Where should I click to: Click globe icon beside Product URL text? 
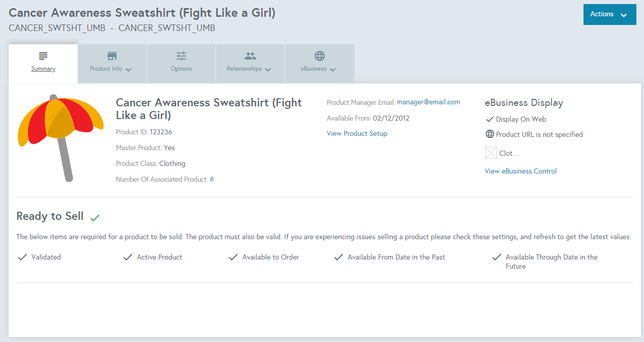[x=490, y=134]
